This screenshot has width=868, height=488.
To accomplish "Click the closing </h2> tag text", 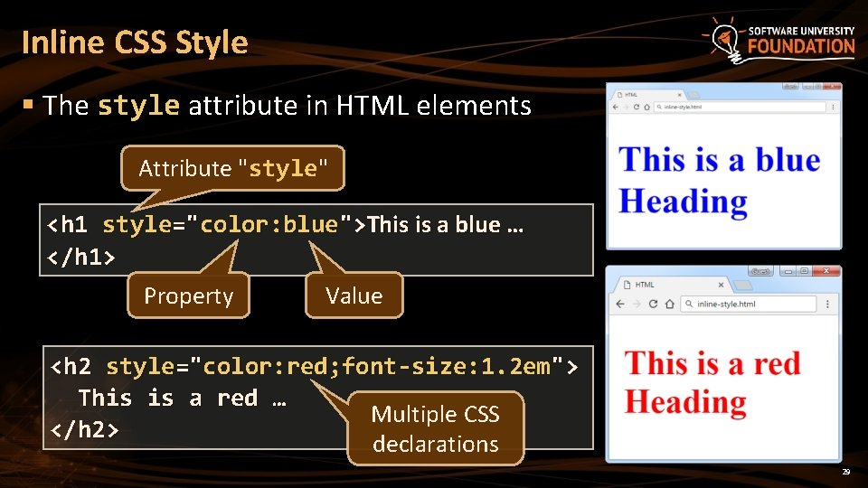I will coord(85,429).
